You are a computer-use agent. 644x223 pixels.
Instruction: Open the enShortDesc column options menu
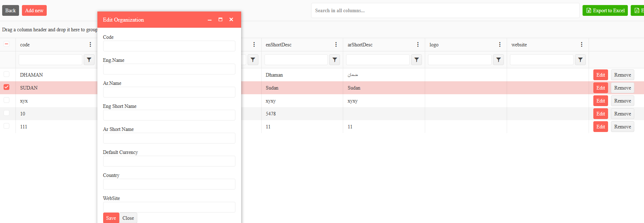click(336, 45)
